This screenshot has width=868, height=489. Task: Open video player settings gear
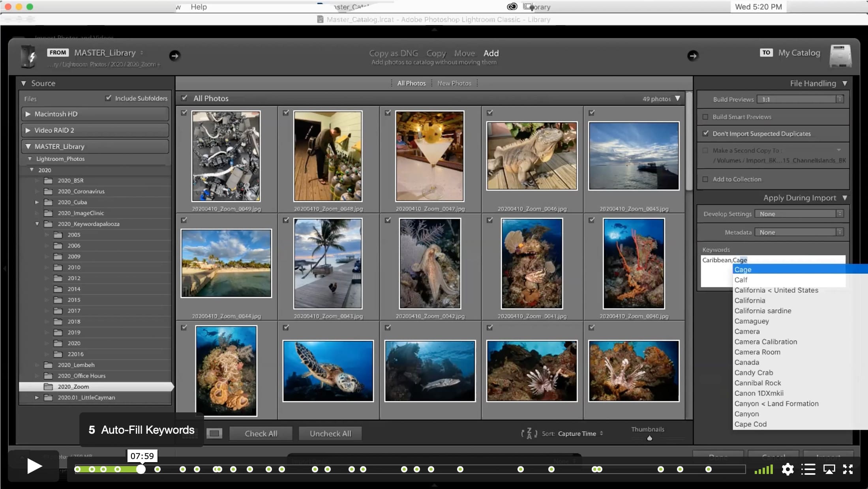click(x=787, y=469)
